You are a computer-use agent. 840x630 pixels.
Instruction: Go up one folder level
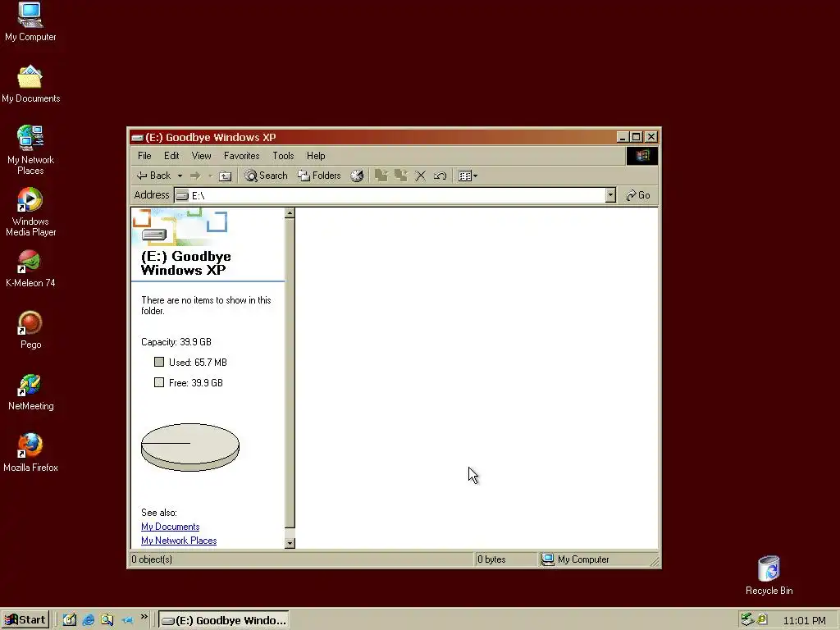(x=226, y=176)
